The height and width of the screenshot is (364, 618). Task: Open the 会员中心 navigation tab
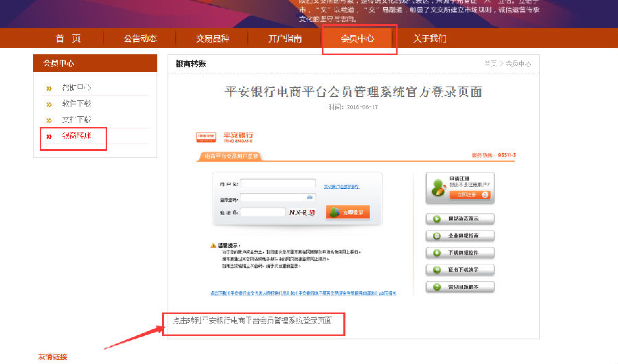coord(358,38)
